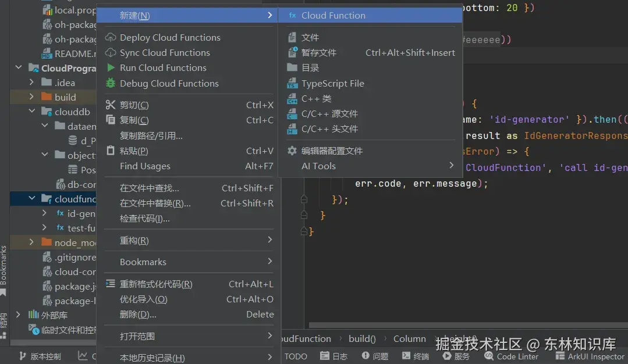Open the 终端 terminal tool window
The width and height of the screenshot is (628, 364).
click(x=416, y=356)
